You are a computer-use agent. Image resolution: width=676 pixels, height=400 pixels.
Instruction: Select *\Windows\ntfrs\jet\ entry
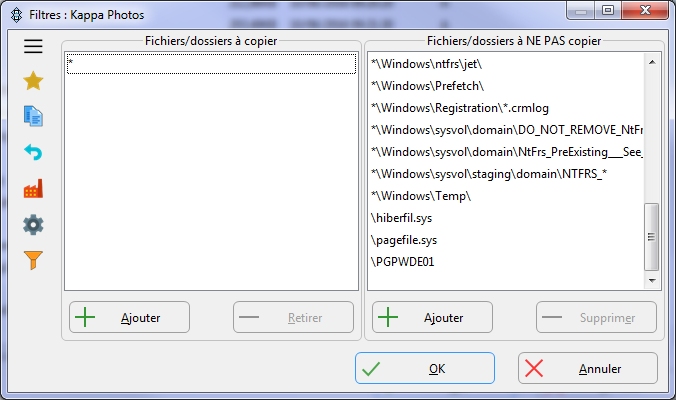click(x=506, y=64)
